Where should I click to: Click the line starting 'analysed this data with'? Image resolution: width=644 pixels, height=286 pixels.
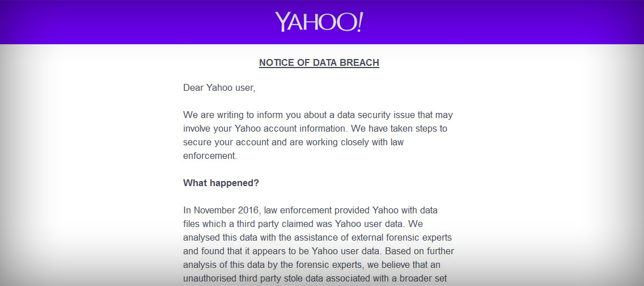click(317, 238)
